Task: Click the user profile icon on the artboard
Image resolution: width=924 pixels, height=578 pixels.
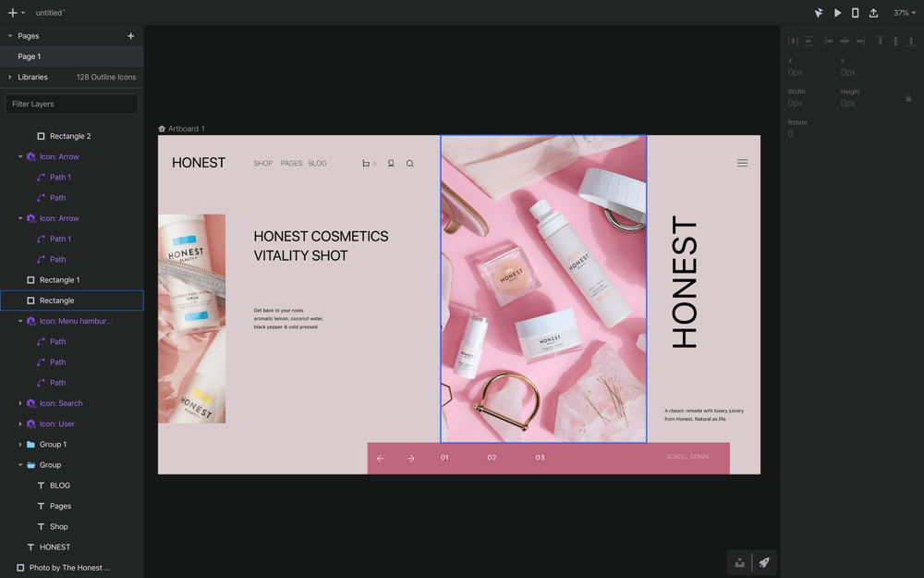Action: pyautogui.click(x=391, y=164)
